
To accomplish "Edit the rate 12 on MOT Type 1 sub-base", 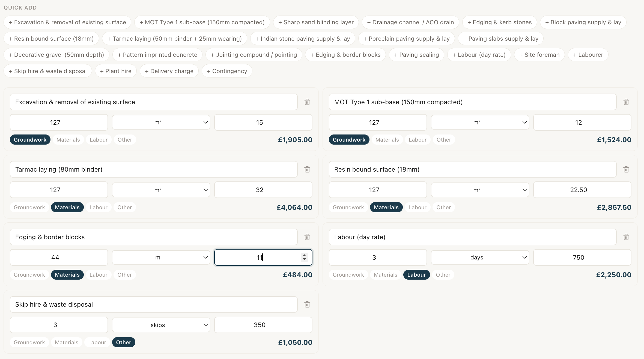I will pos(582,122).
